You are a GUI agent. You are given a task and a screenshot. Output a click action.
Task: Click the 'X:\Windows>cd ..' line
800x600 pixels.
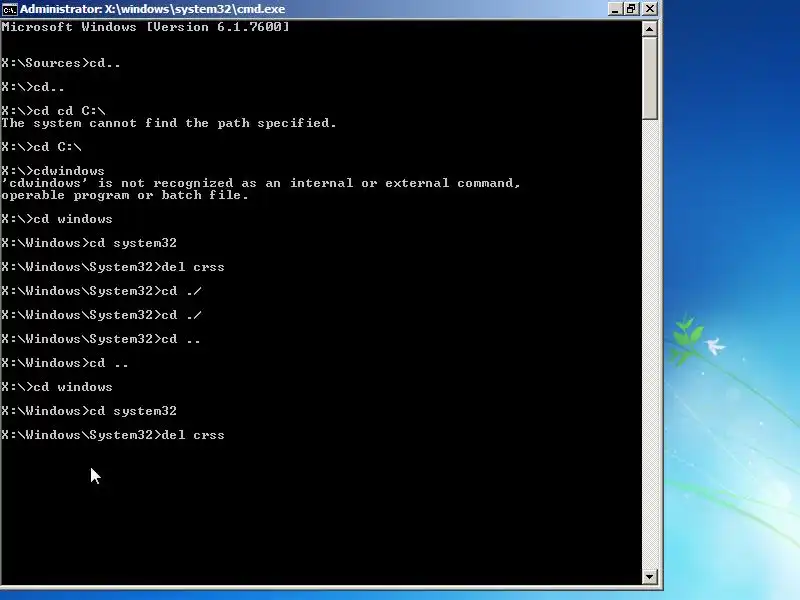point(65,363)
